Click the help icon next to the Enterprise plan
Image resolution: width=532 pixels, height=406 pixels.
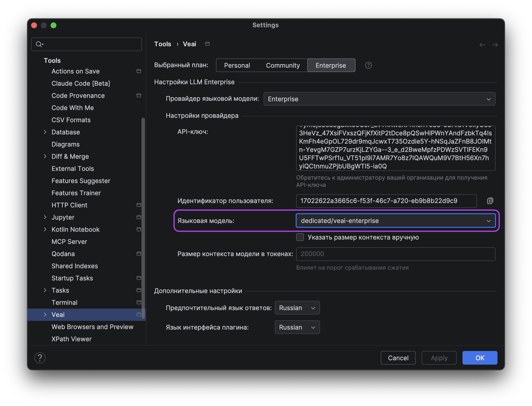click(368, 65)
